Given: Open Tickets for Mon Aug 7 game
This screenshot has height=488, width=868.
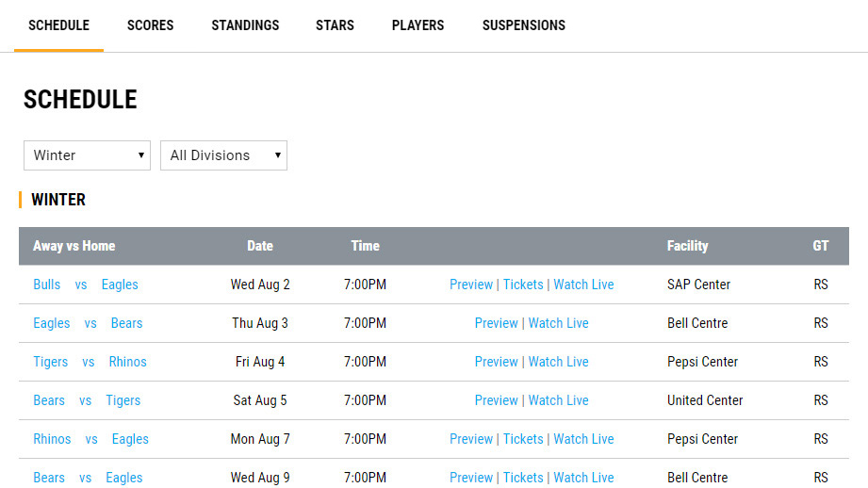Looking at the screenshot, I should [x=523, y=439].
